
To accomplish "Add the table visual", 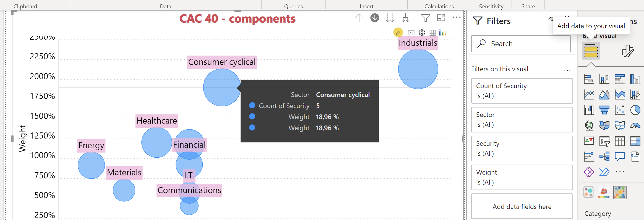I will tap(620, 141).
